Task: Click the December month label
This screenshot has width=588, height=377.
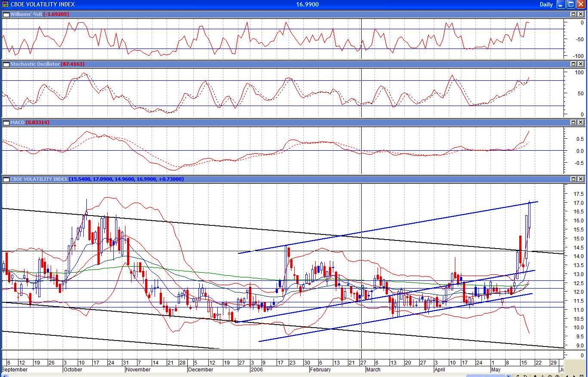Action: [x=201, y=370]
